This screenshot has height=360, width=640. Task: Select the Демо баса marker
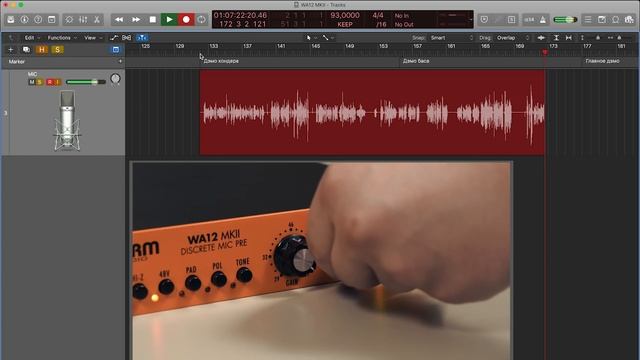pos(416,61)
